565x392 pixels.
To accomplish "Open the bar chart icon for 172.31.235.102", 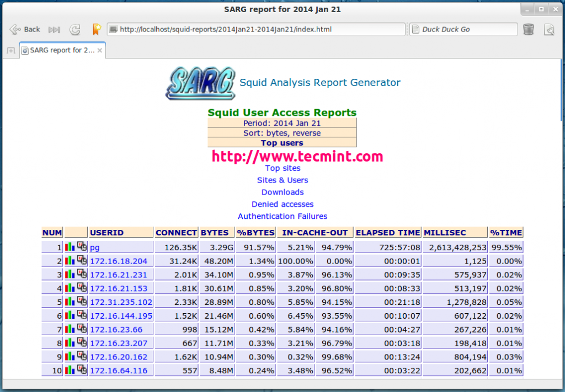I will [x=68, y=302].
